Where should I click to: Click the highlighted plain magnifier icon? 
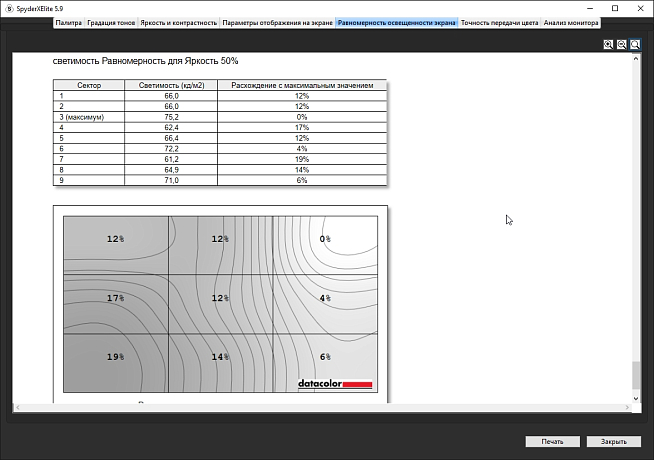(x=635, y=45)
